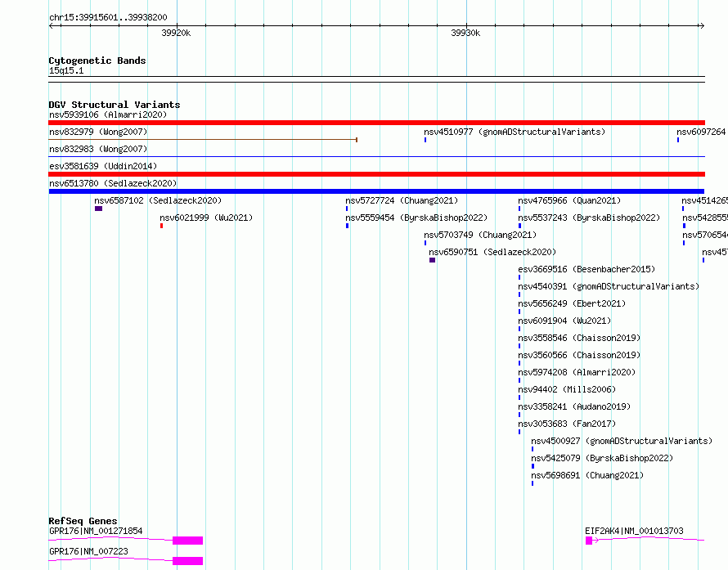Select nsv5698691 (Chuang2021) label

[587, 475]
